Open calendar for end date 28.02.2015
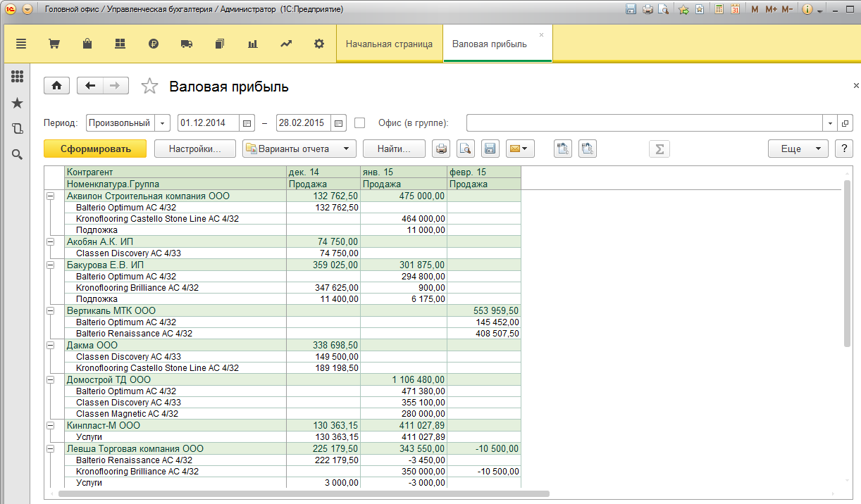 click(x=339, y=122)
